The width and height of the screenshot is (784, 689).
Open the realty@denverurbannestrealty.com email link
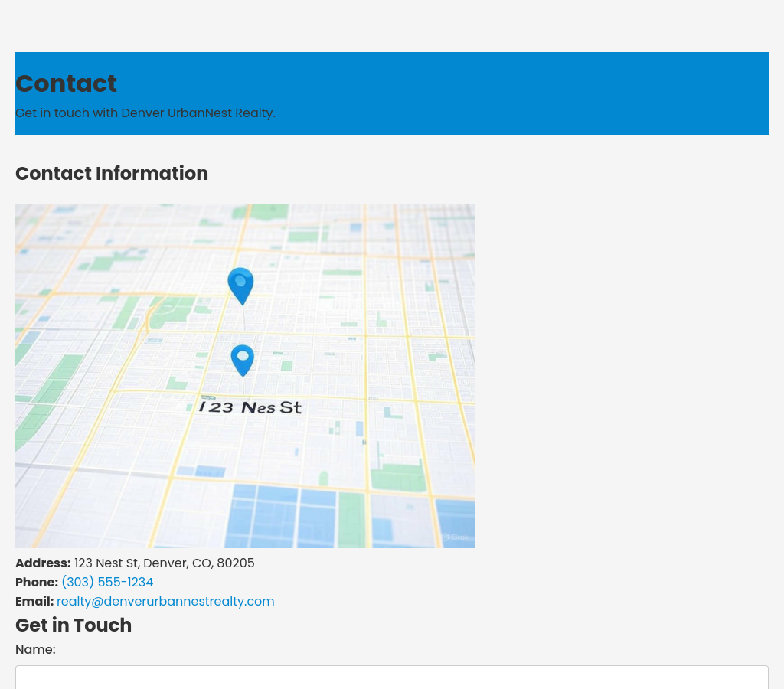click(165, 602)
